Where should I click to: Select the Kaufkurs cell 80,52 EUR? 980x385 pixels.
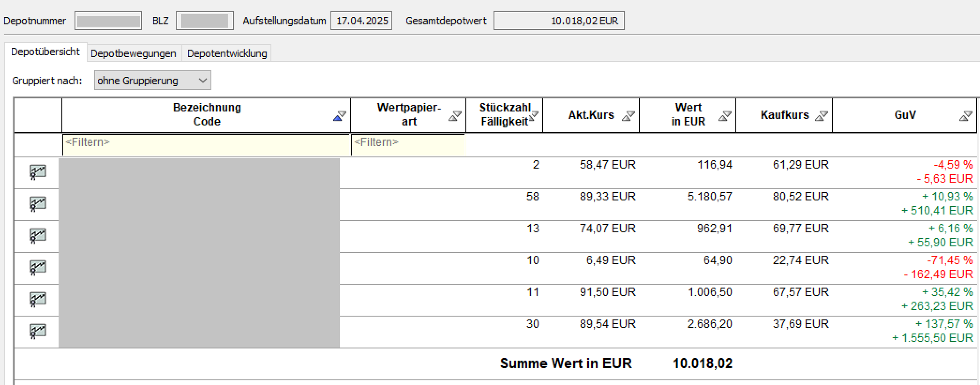(800, 197)
